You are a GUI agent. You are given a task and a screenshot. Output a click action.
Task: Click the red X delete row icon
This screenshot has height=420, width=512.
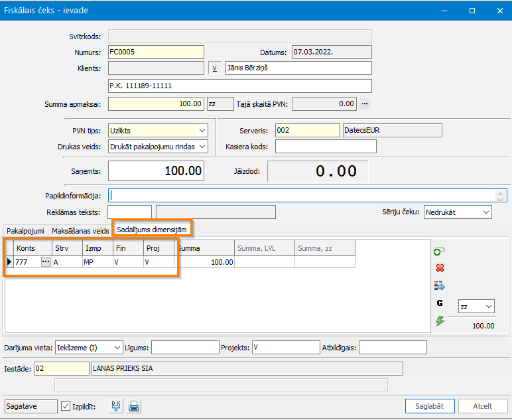(x=439, y=268)
